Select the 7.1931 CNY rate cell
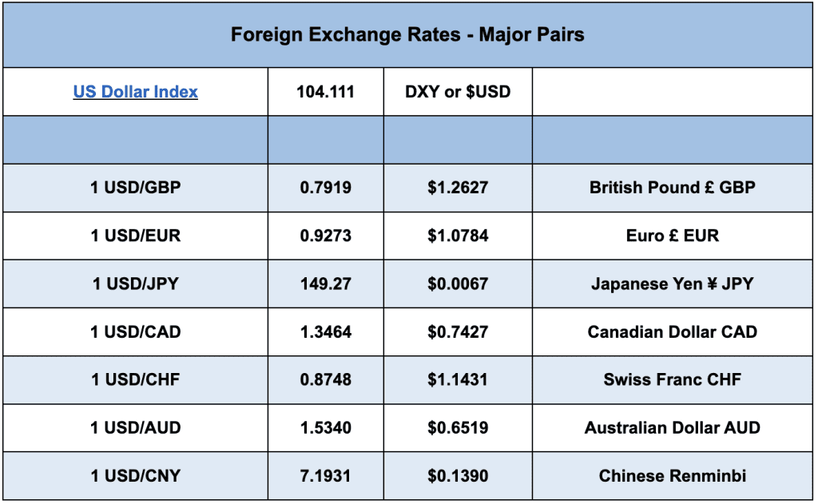Screen dimensions: 818x504 [325, 475]
